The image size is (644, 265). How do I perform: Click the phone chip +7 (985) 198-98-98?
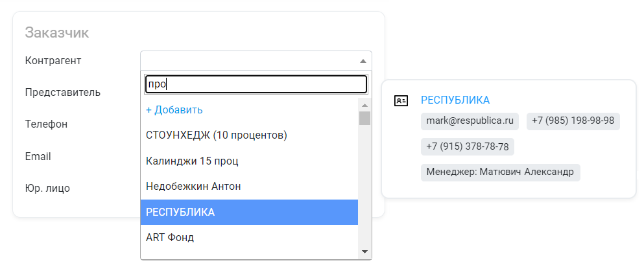pos(573,121)
